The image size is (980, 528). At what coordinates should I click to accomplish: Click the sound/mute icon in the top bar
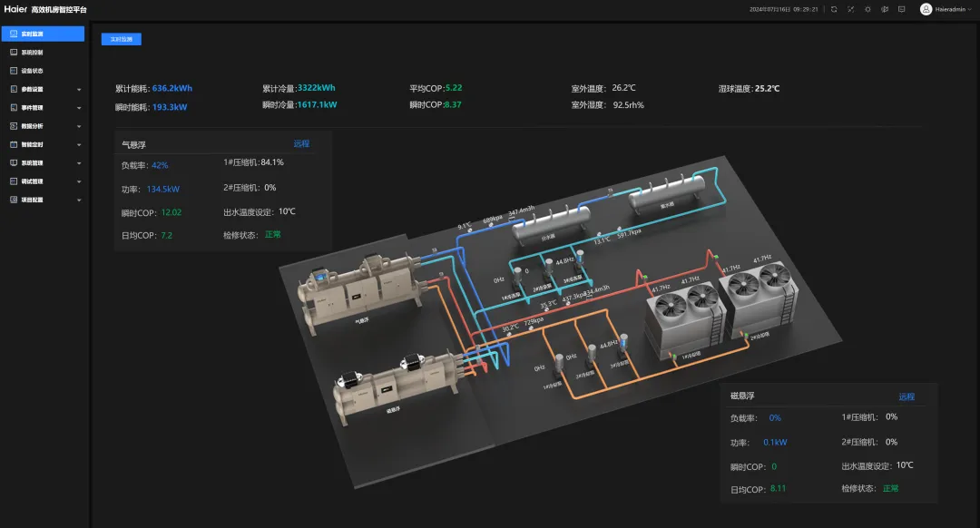[x=885, y=9]
